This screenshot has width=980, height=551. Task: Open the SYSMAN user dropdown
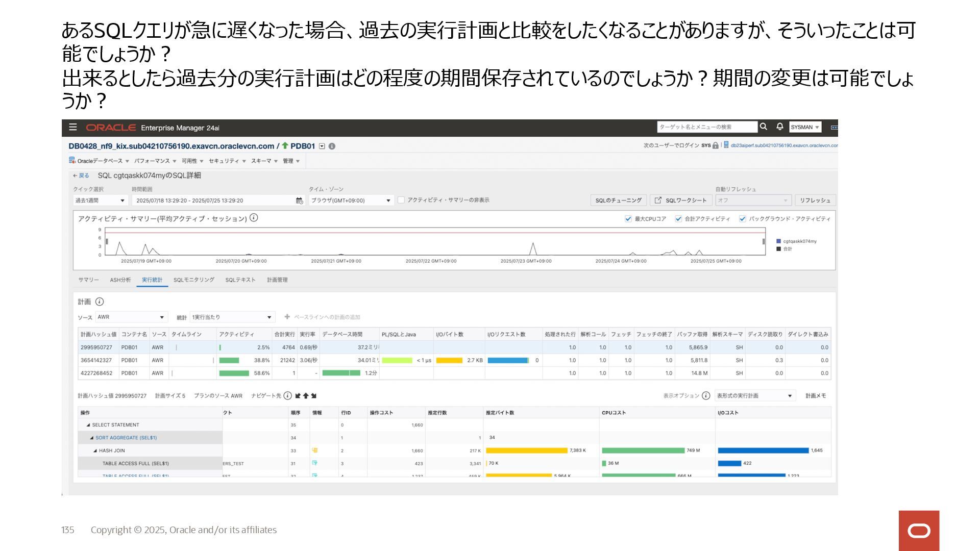point(805,127)
